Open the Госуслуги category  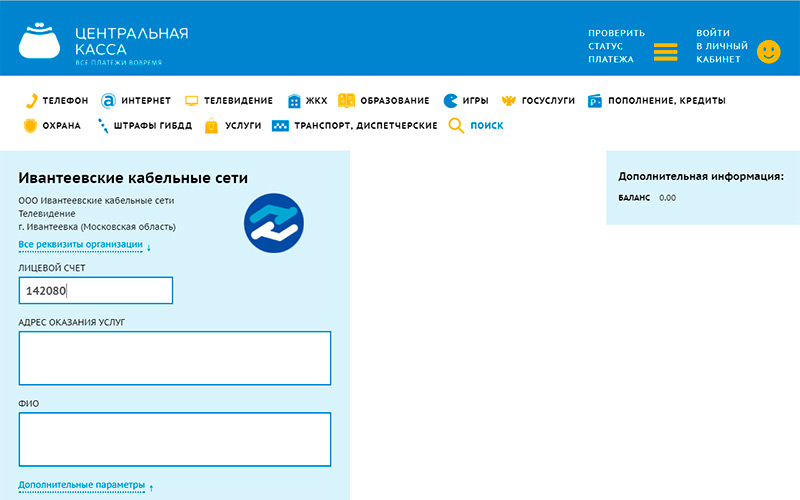(548, 101)
